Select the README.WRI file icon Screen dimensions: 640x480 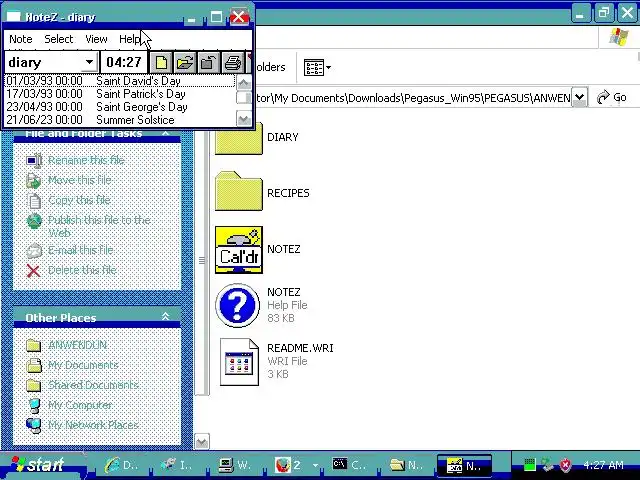click(239, 362)
